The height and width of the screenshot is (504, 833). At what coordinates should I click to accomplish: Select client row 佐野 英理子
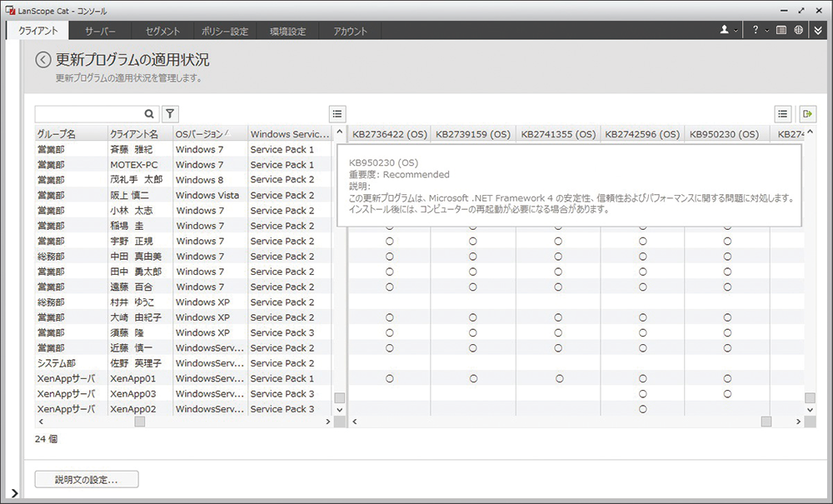click(x=183, y=363)
